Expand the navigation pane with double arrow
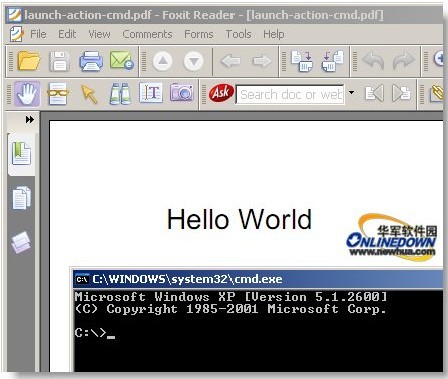The height and width of the screenshot is (379, 448). tap(30, 120)
